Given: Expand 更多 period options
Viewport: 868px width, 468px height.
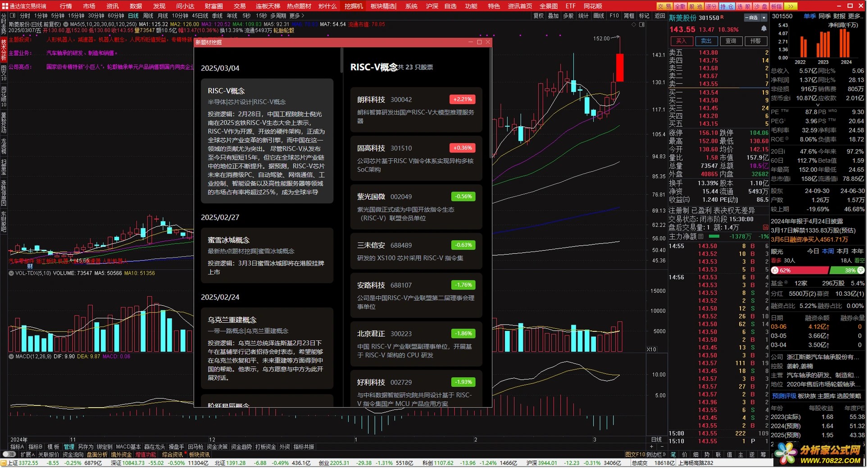Looking at the screenshot, I should [x=297, y=16].
